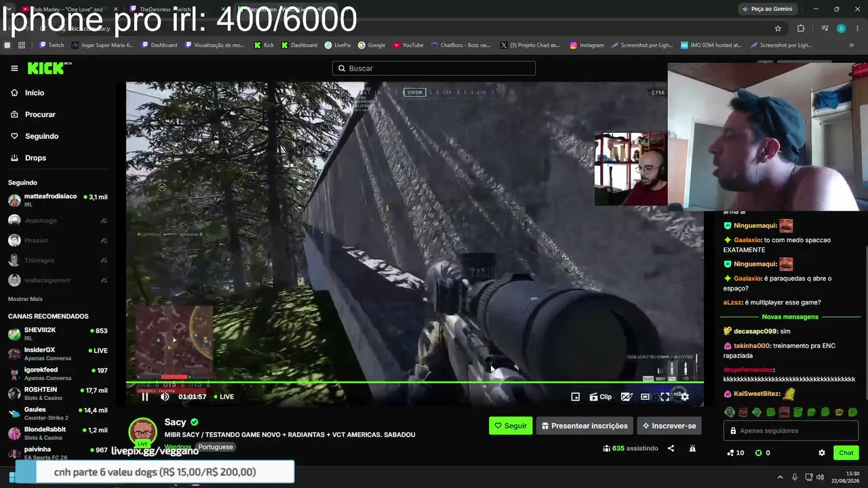868x488 pixels.
Task: Open the Kick bookmark in bookmarks bar
Action: (x=264, y=45)
